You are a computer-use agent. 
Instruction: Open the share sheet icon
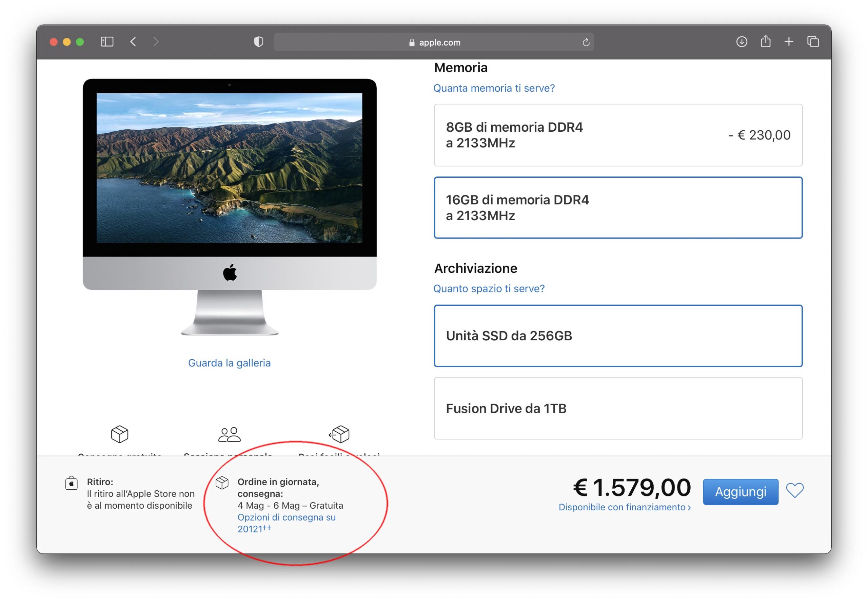[765, 41]
